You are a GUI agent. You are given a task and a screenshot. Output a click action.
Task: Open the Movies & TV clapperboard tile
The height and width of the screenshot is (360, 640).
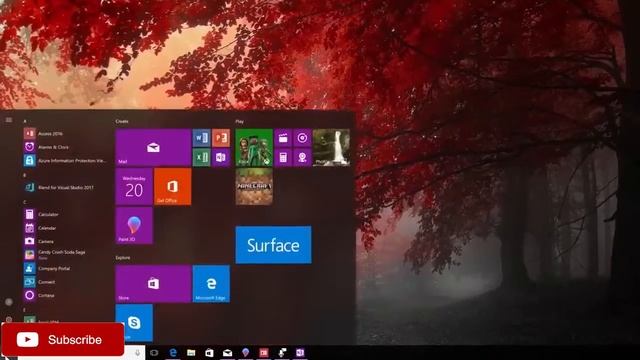point(283,138)
